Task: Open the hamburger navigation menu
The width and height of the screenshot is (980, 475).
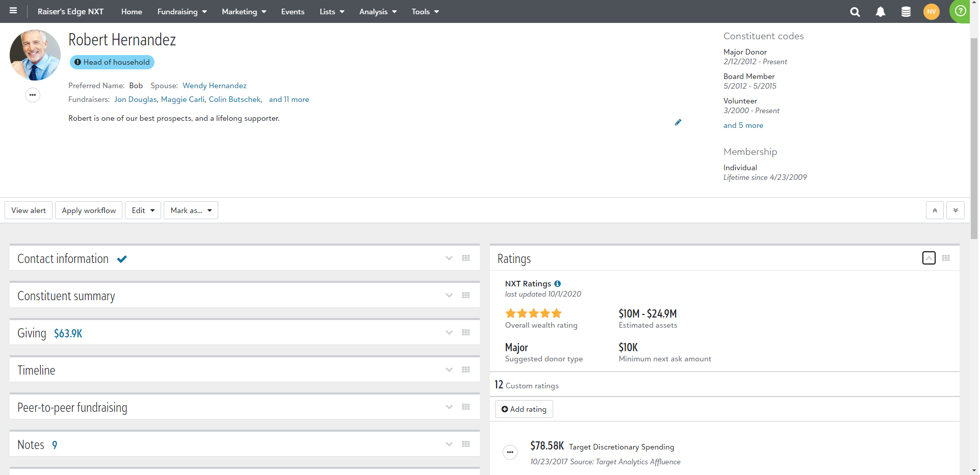Action: point(13,11)
